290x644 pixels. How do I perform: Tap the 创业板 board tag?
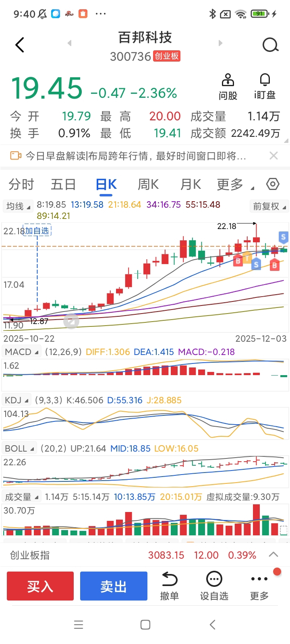click(166, 56)
